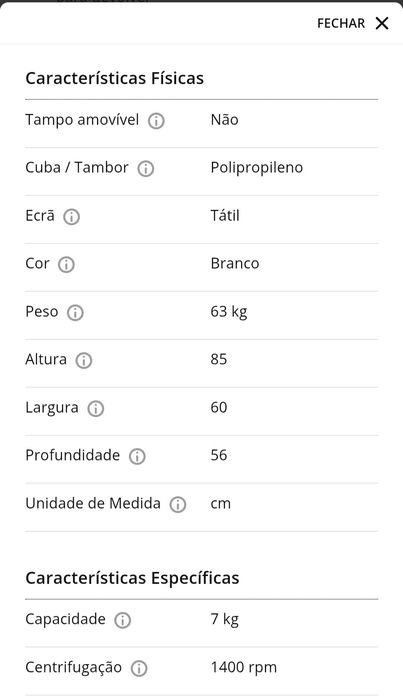
Task: Click the Capacidade info icon
Action: [123, 621]
